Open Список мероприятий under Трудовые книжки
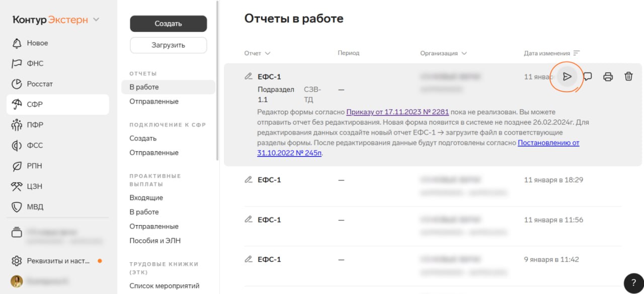This screenshot has width=644, height=294. tap(164, 286)
